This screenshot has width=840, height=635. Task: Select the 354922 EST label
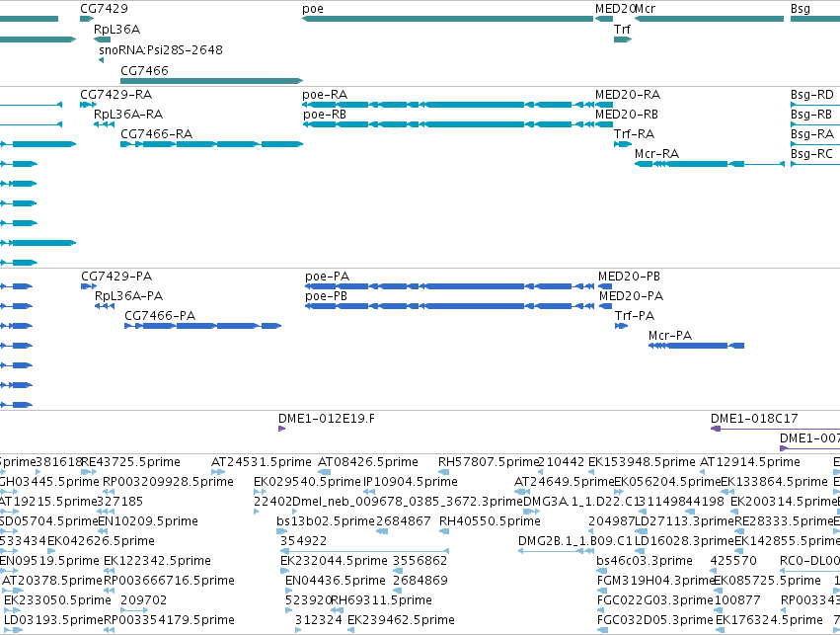[x=304, y=541]
